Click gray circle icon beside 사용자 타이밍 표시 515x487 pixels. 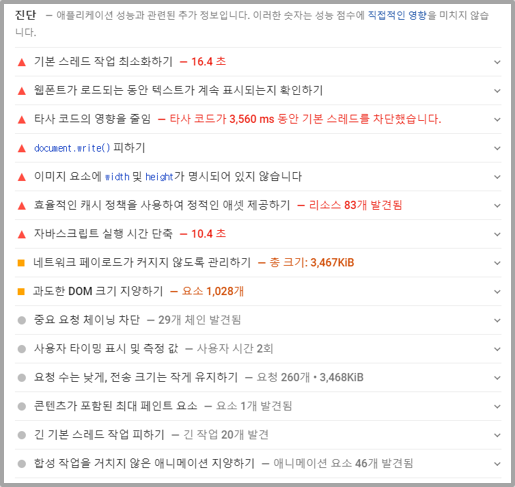pos(22,349)
